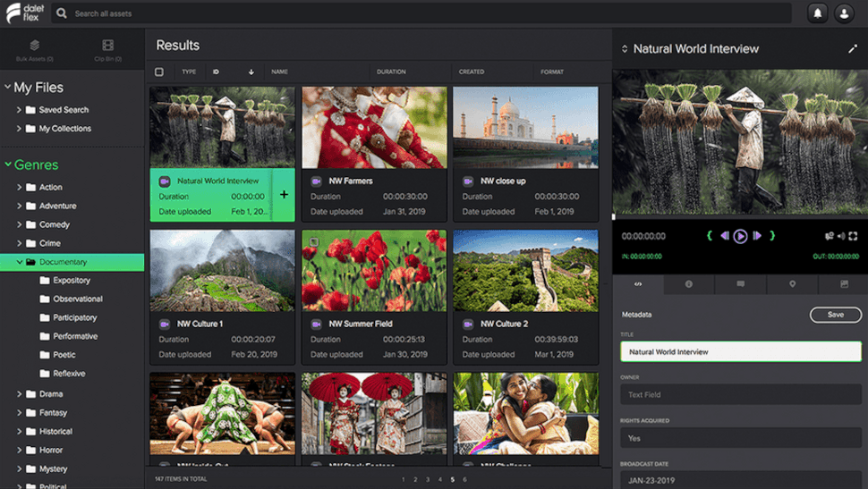868x489 pixels.
Task: Expand the Comedy genre folder
Action: click(20, 224)
